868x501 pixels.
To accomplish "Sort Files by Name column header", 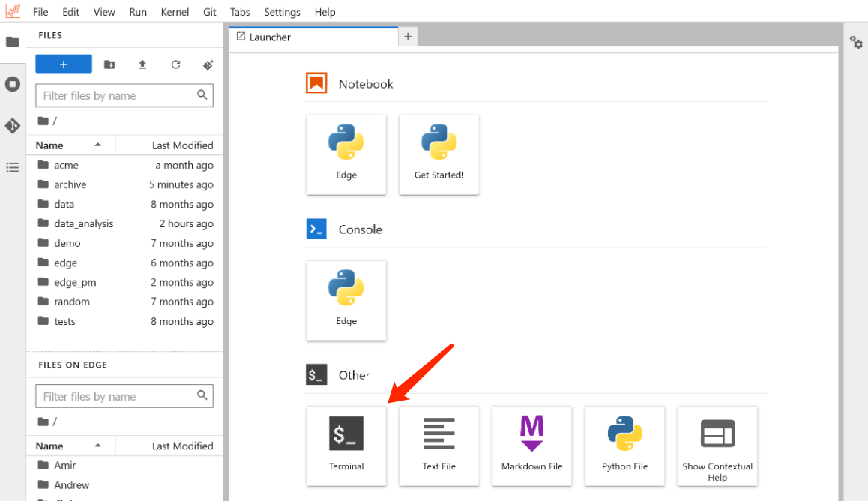I will (x=71, y=145).
